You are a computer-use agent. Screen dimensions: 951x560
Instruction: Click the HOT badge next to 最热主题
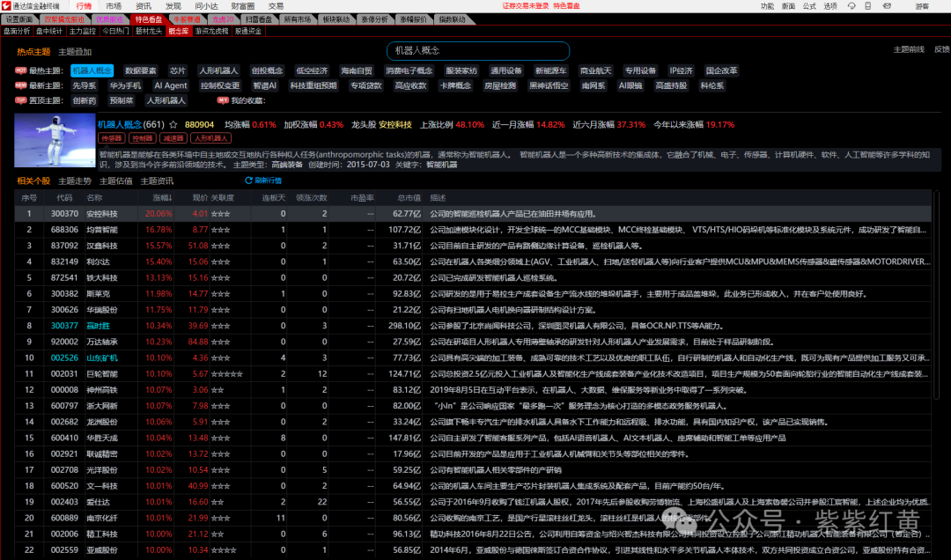pos(20,70)
